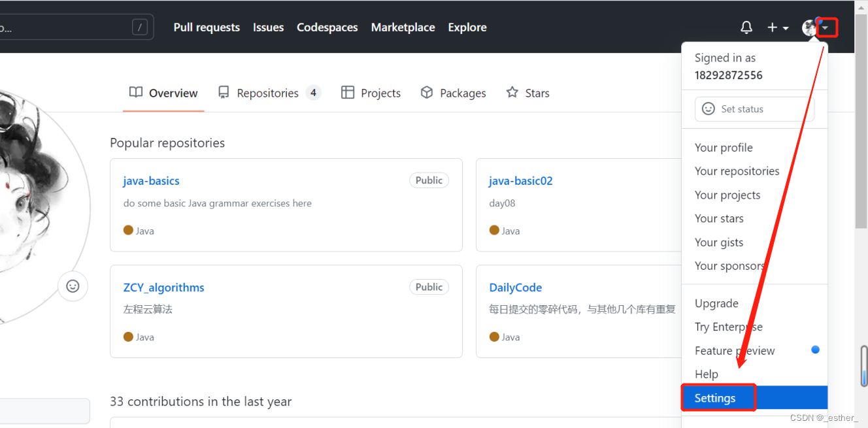The width and height of the screenshot is (868, 428).
Task: Click the Projects table icon
Action: (348, 93)
